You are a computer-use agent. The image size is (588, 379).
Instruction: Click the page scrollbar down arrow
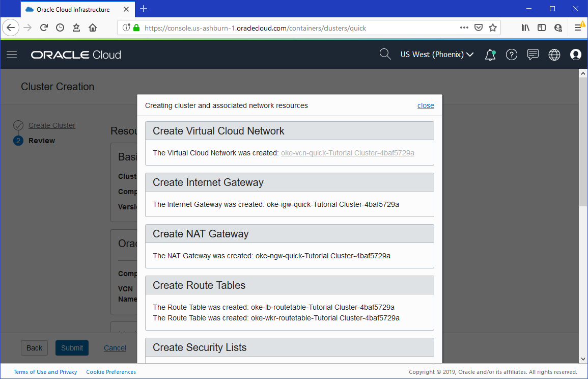click(x=583, y=359)
